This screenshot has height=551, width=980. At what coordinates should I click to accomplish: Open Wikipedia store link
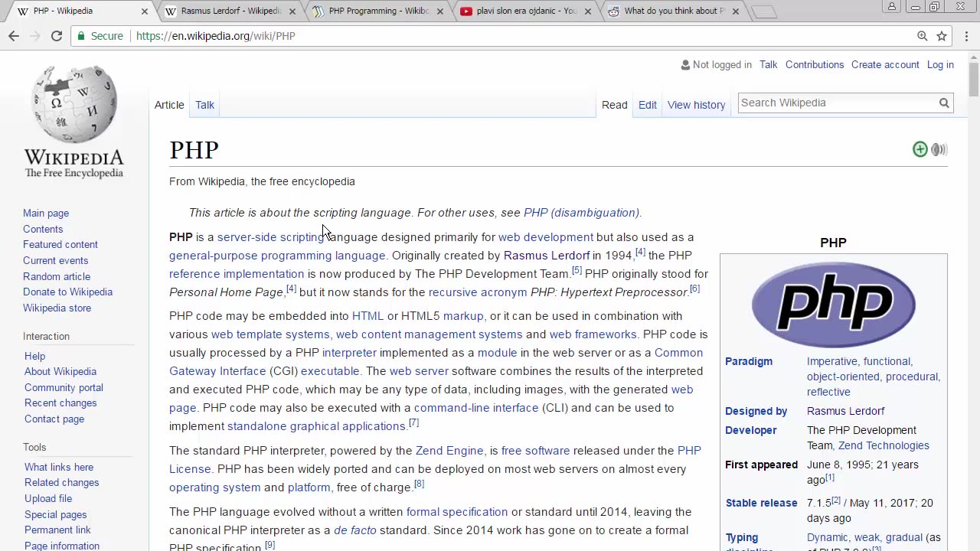click(x=57, y=308)
